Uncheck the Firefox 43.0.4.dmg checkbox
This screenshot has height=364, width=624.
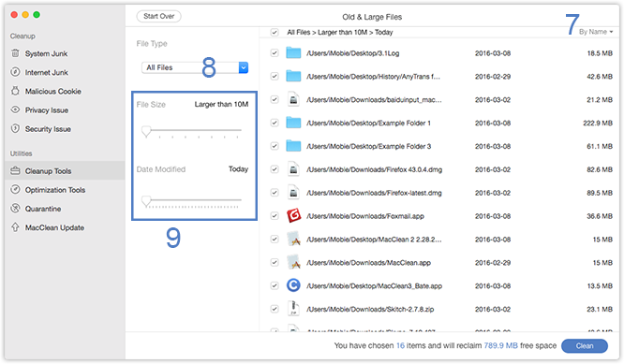pyautogui.click(x=275, y=169)
